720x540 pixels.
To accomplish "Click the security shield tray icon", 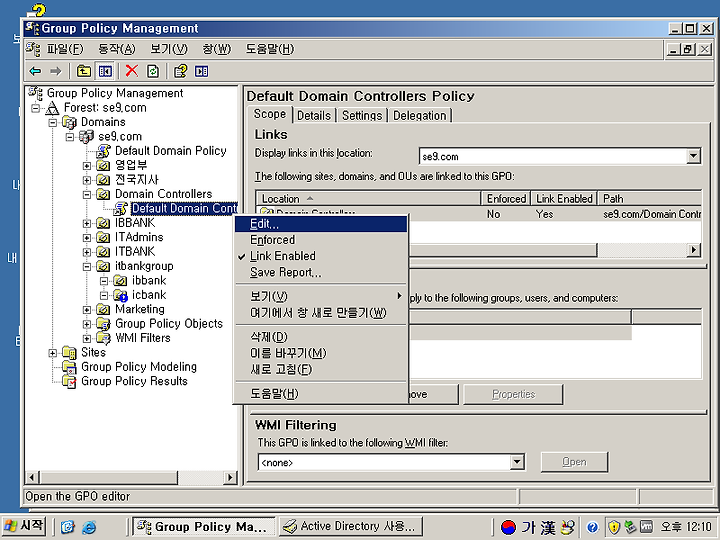I will point(614,527).
